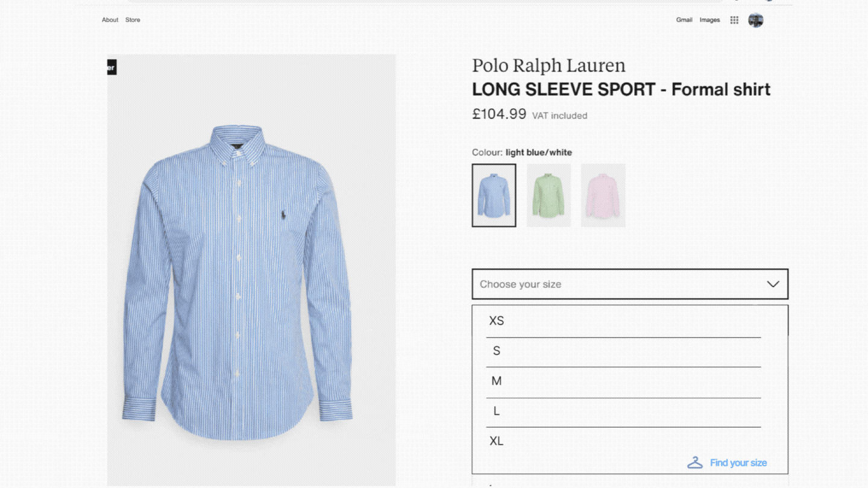
Task: Go to the About link
Action: click(x=110, y=20)
